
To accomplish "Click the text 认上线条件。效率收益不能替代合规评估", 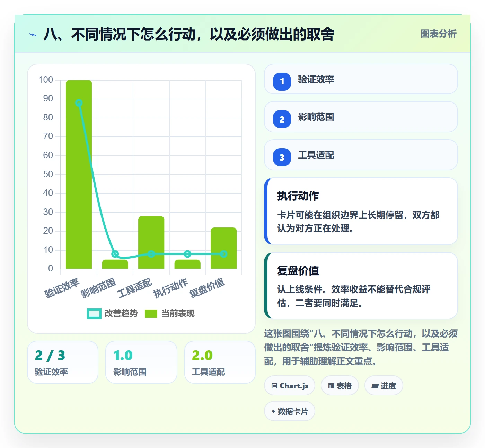I will click(x=354, y=296).
